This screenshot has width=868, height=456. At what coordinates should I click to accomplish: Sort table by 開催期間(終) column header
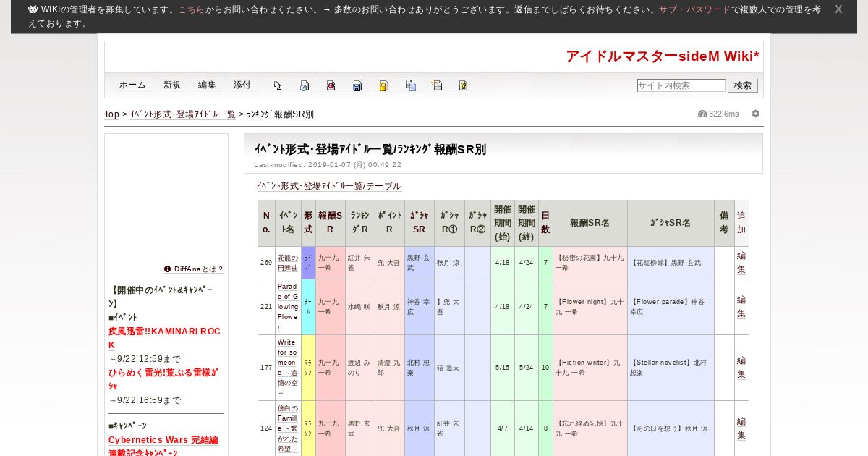click(x=527, y=223)
